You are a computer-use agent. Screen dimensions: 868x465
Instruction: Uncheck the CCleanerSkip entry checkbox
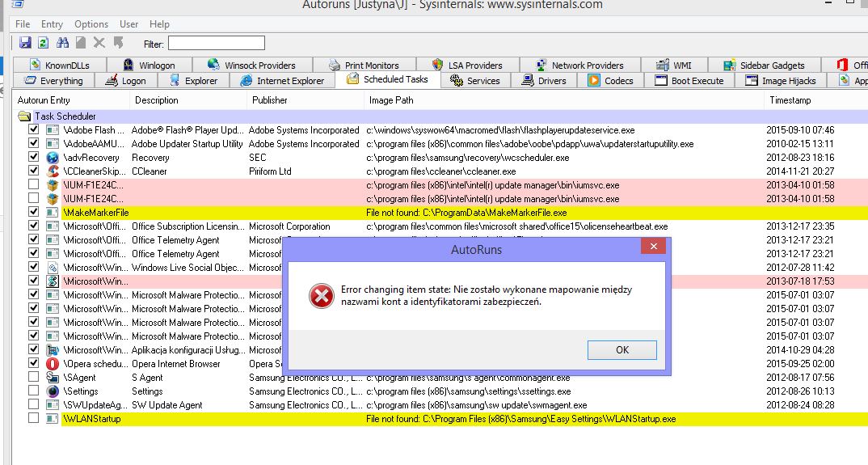[x=33, y=171]
